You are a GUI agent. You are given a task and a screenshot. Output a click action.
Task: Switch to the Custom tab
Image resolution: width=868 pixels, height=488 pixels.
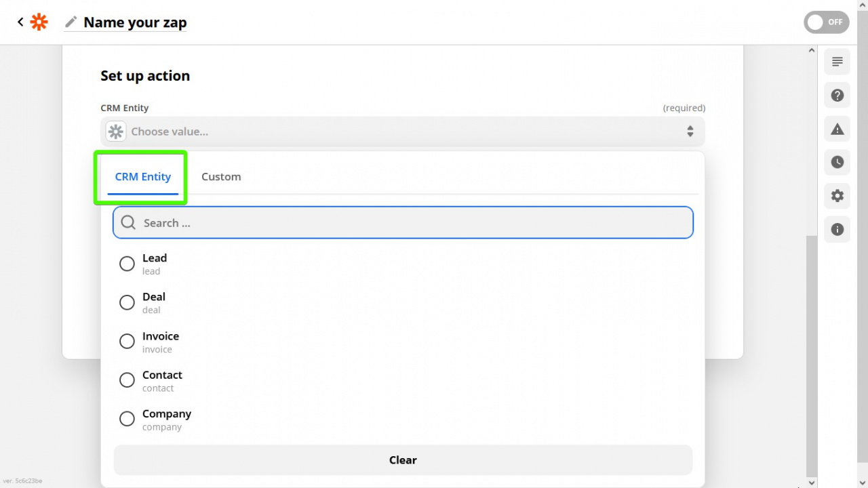tap(221, 177)
